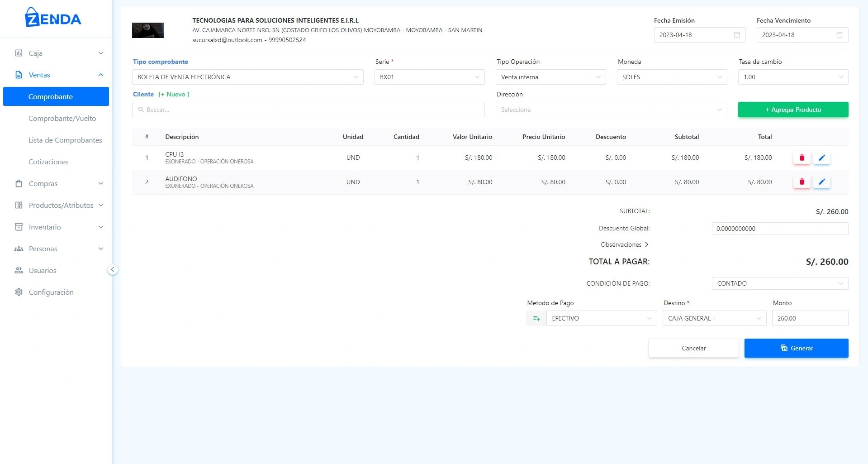Viewport: 868px width, 464px height.
Task: Open the Fecha Emisión calendar icon
Action: click(x=736, y=35)
